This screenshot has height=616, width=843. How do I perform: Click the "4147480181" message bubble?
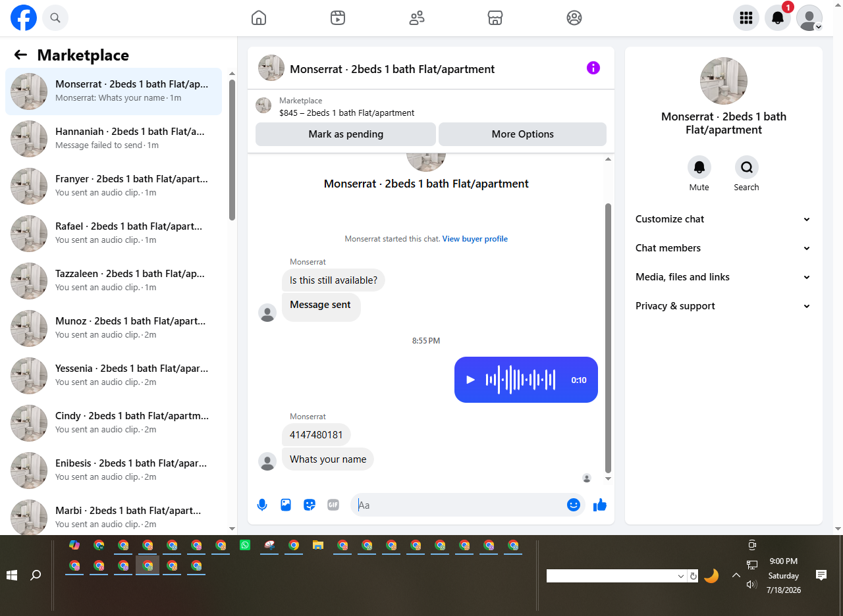(x=316, y=435)
